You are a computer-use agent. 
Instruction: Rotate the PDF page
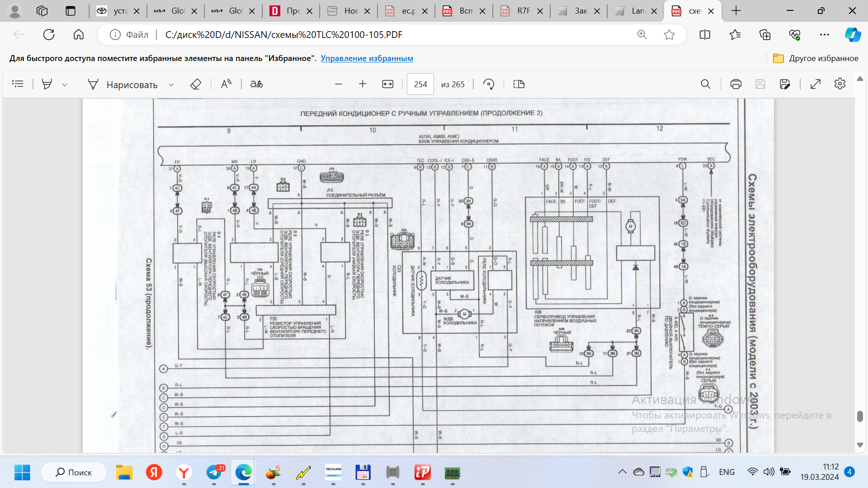coord(489,84)
